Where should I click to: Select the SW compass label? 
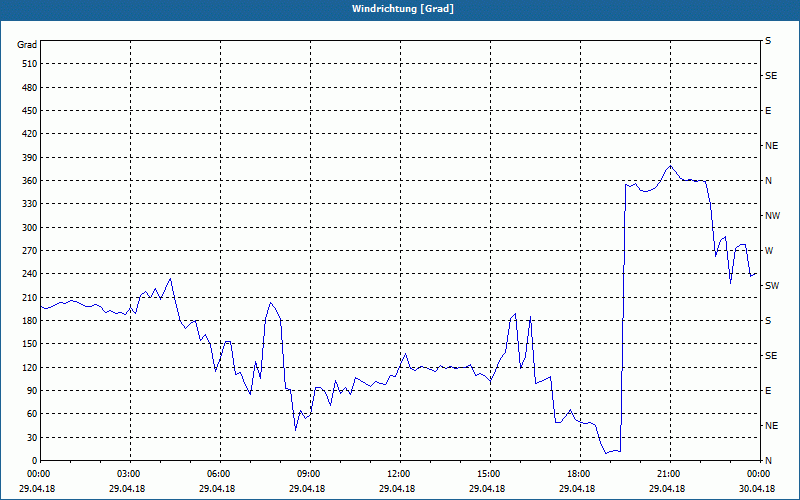[772, 286]
